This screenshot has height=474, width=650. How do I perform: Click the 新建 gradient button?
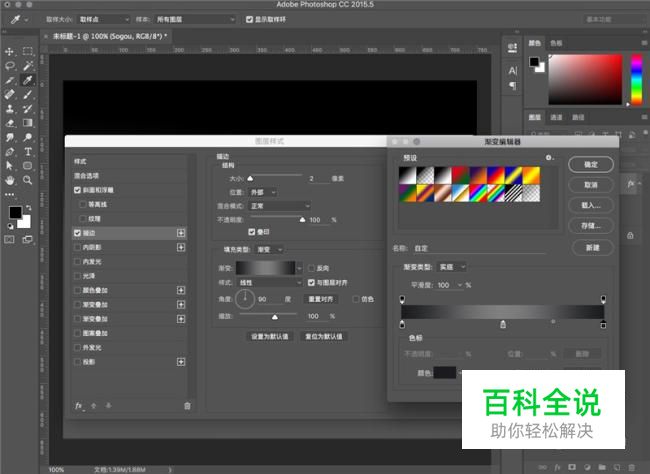592,248
